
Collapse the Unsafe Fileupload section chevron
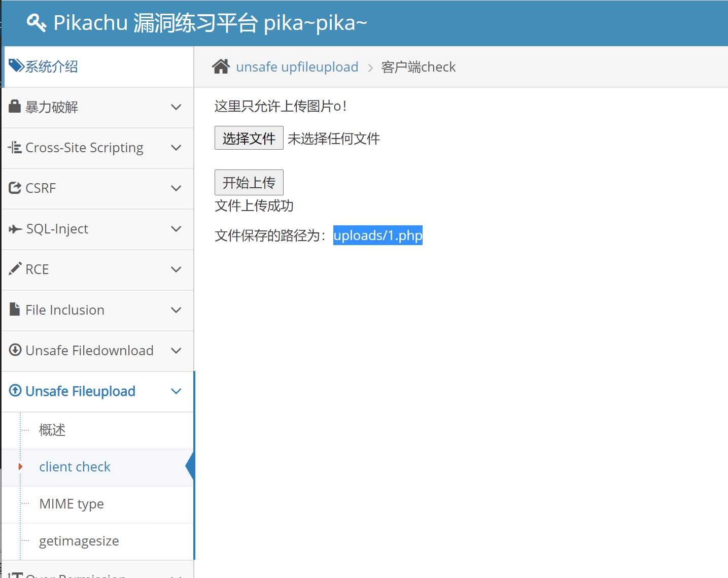pos(176,391)
